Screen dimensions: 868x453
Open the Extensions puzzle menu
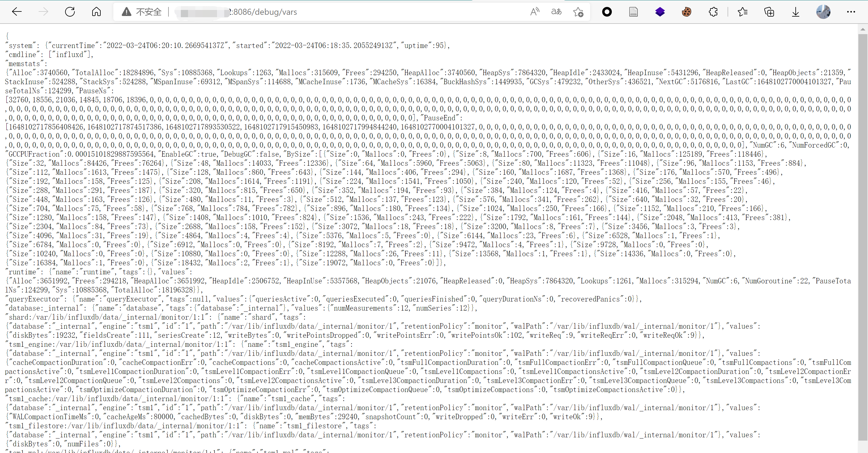tap(713, 12)
